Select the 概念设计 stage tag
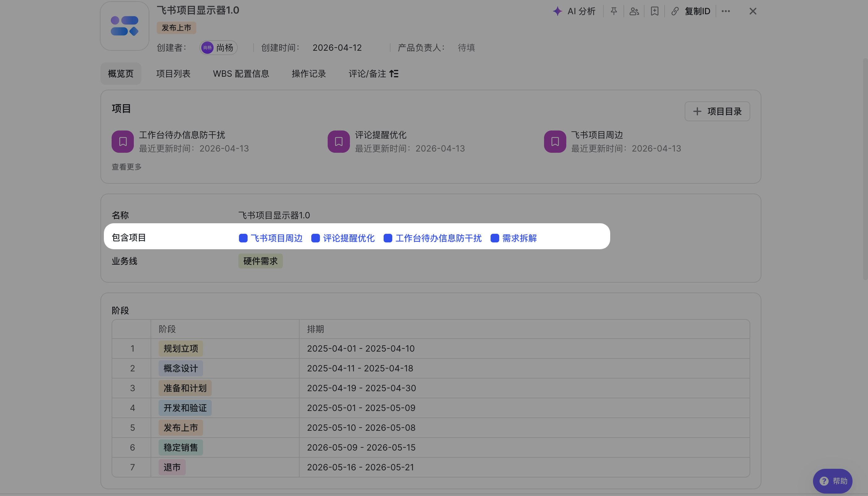This screenshot has height=496, width=868. point(181,368)
